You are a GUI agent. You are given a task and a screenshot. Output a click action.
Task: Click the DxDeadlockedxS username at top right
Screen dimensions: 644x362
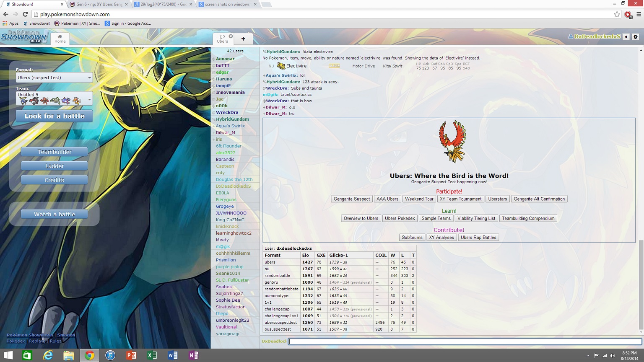click(597, 36)
